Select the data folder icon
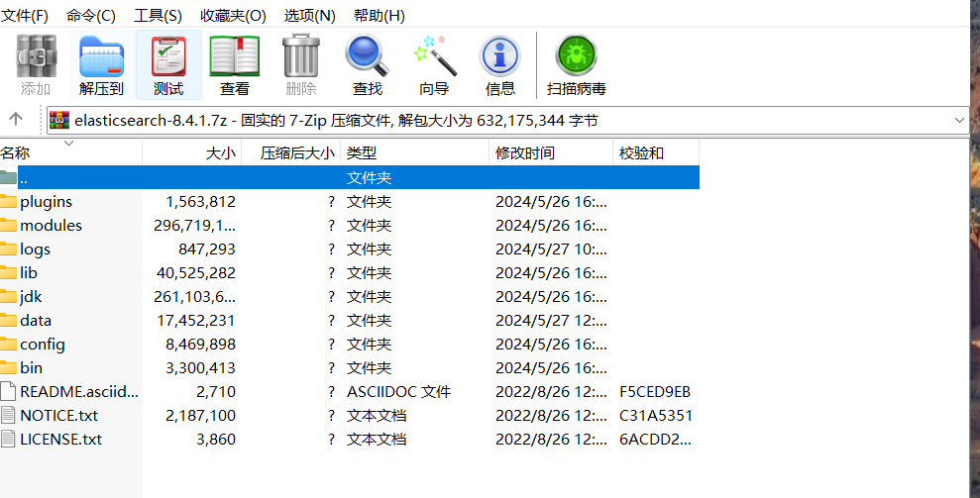This screenshot has width=980, height=498. coord(8,320)
